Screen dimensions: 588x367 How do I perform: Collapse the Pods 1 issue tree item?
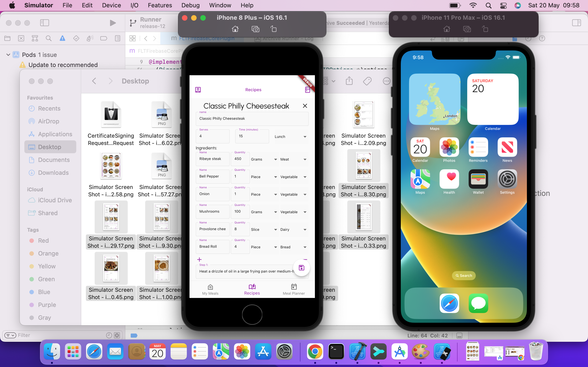(x=8, y=55)
